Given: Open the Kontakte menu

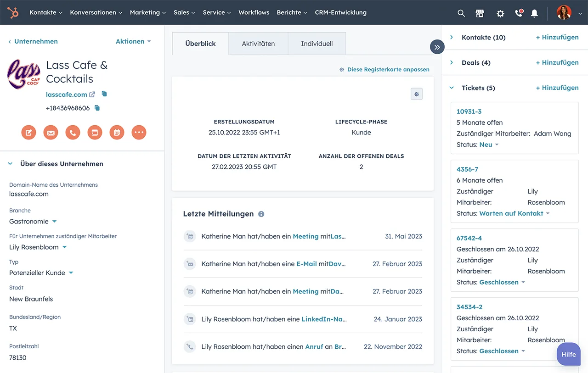Looking at the screenshot, I should click(x=45, y=12).
